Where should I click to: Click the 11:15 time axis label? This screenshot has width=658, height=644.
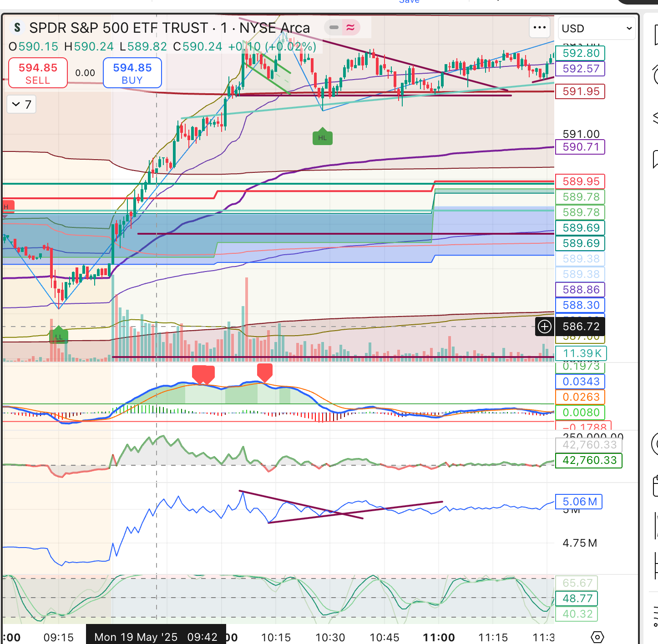point(493,638)
